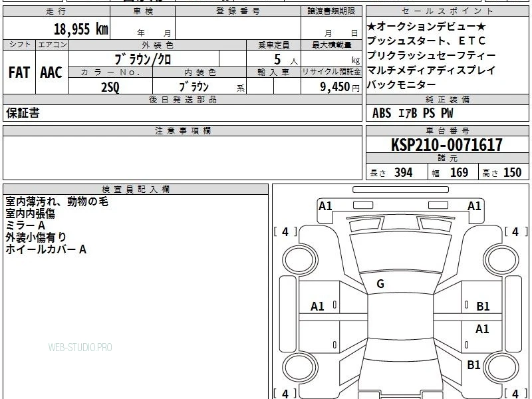This screenshot has height=399, width=532.
Task: Select the プリクラッシュセーフティー line
Action: click(x=431, y=55)
